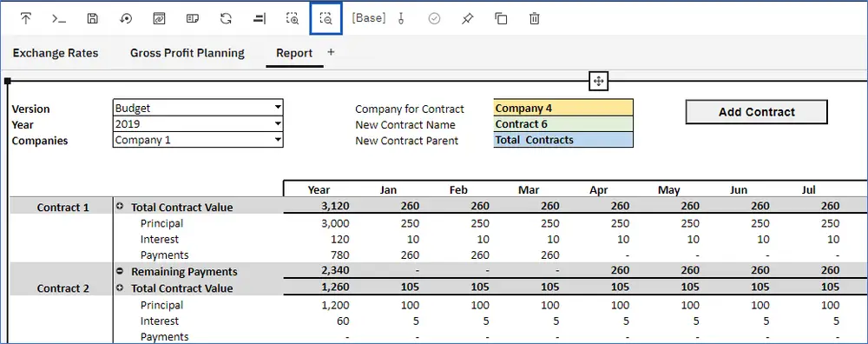Open the Version Budget dropdown
868x344 pixels.
click(198, 108)
